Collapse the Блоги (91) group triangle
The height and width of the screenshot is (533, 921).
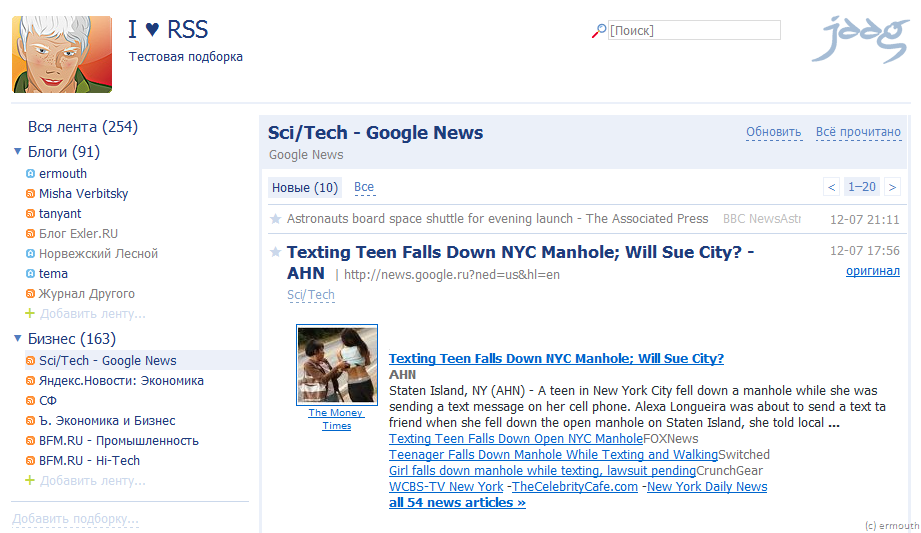[18, 152]
